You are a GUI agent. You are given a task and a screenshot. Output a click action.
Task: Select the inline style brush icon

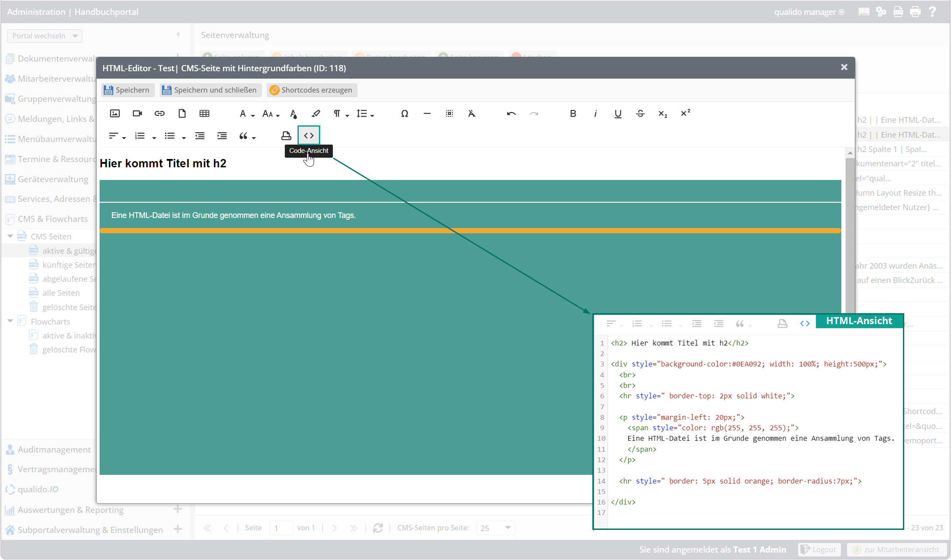(316, 114)
